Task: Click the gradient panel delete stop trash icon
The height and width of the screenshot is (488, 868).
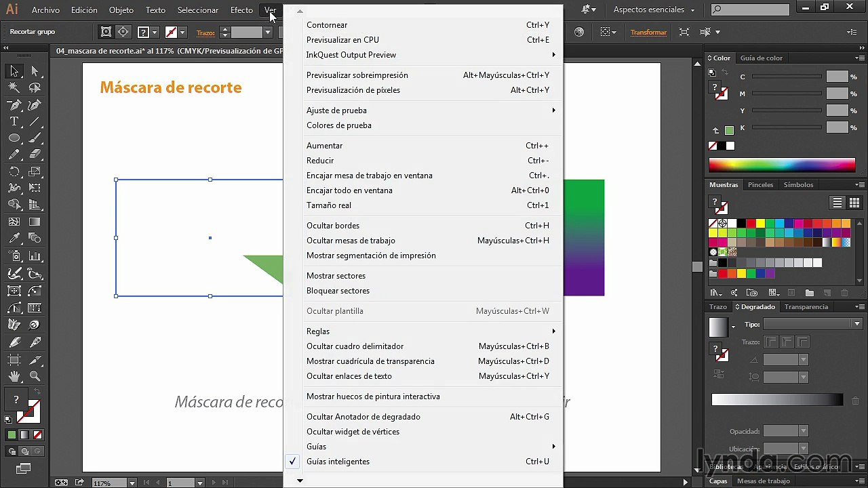Action: pos(856,401)
